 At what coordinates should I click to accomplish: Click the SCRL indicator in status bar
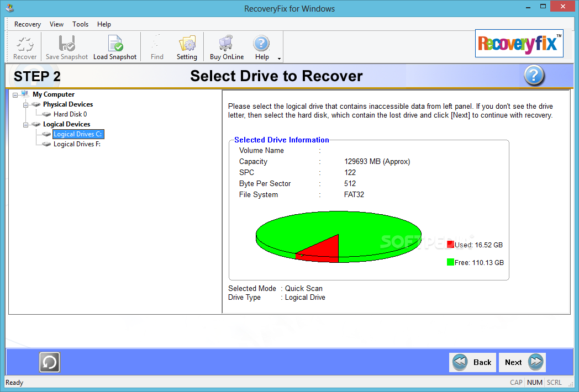pyautogui.click(x=554, y=383)
